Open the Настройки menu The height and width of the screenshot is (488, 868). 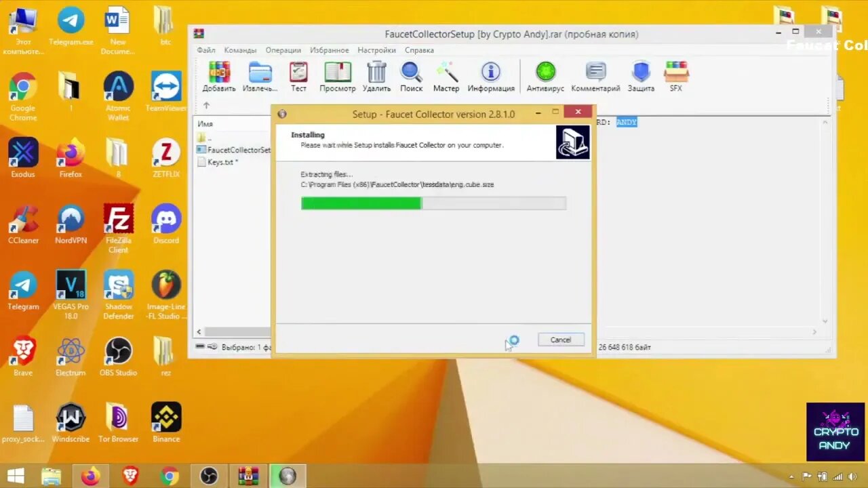tap(377, 50)
